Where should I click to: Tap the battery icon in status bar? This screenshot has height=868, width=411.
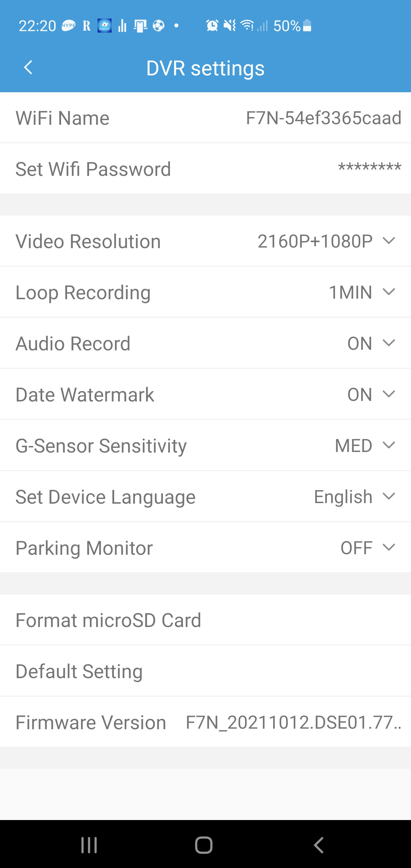(307, 26)
